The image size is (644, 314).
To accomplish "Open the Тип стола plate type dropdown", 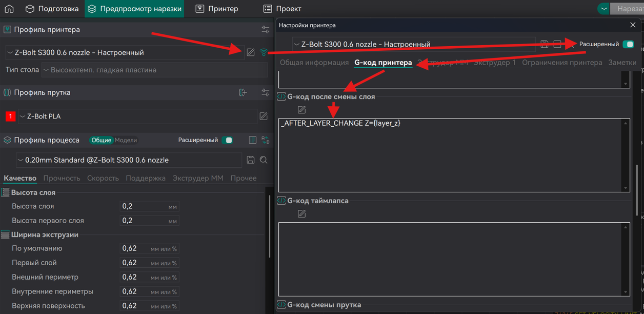I will pyautogui.click(x=155, y=70).
